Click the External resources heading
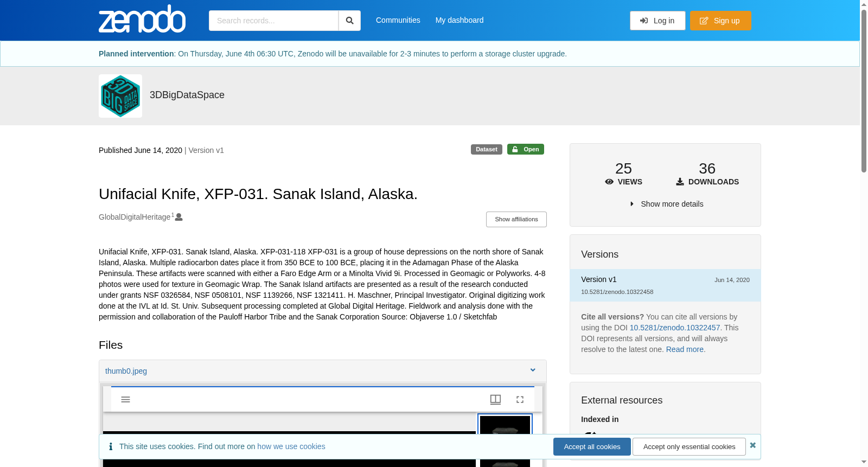Viewport: 868px width, 467px height. 622,400
